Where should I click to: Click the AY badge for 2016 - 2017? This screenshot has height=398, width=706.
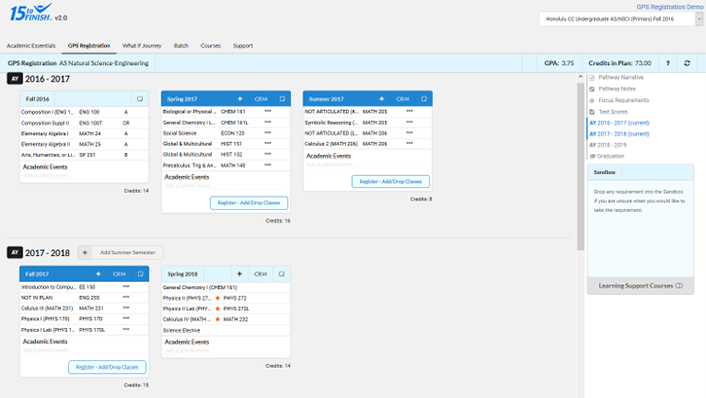pos(15,79)
